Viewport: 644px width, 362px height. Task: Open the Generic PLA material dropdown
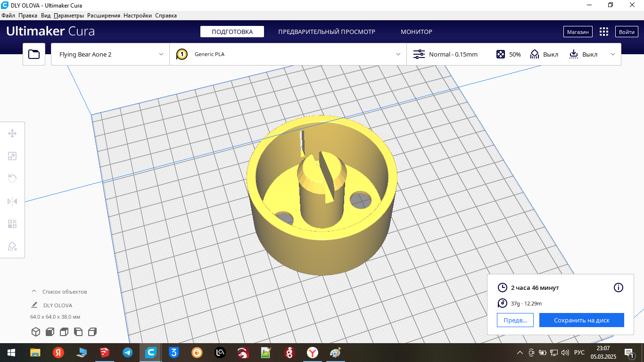coord(288,54)
